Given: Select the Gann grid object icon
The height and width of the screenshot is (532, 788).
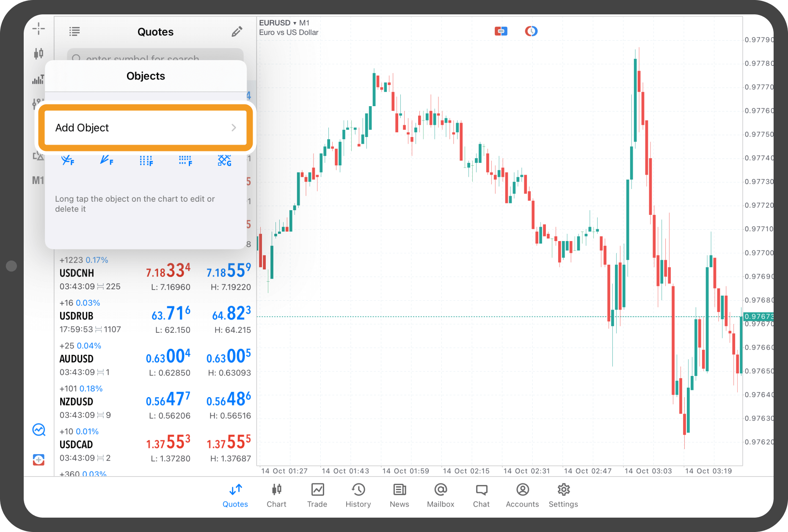Looking at the screenshot, I should [224, 160].
